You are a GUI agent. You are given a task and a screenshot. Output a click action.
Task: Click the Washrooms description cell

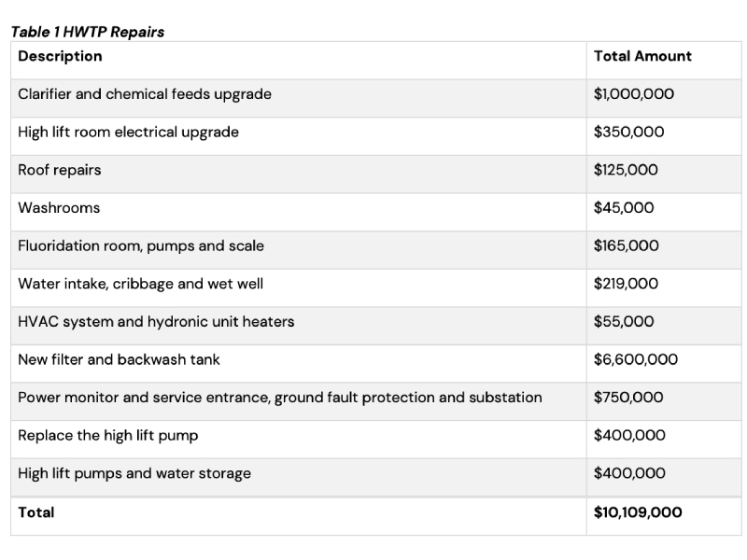[x=59, y=208]
